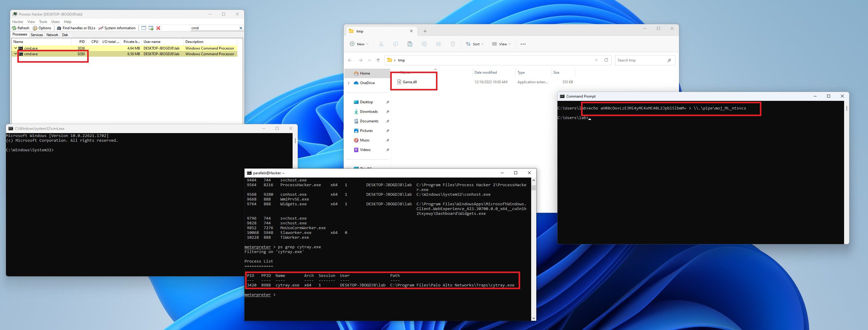868x330 pixels.
Task: Clear the cmd search filter
Action: click(241, 28)
